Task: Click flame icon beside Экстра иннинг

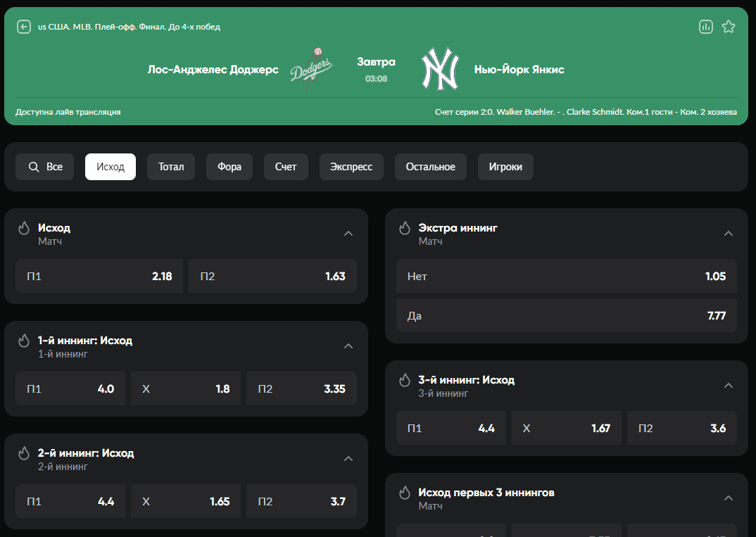Action: pyautogui.click(x=405, y=228)
